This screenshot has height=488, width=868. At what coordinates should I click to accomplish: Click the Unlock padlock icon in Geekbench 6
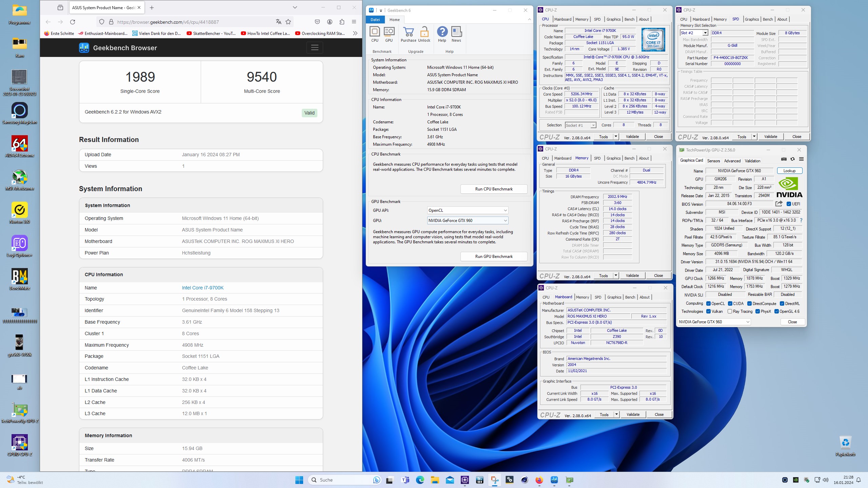coord(424,34)
